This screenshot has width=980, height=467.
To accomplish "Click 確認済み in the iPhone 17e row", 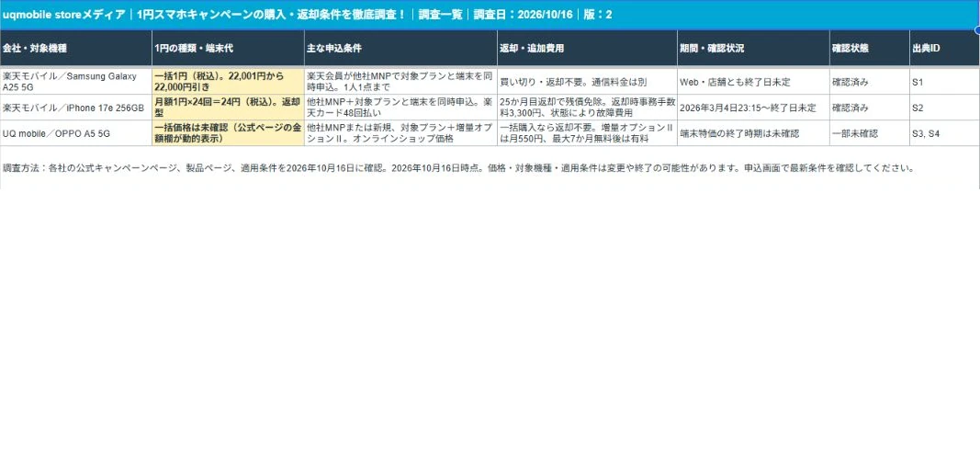I will coord(870,108).
